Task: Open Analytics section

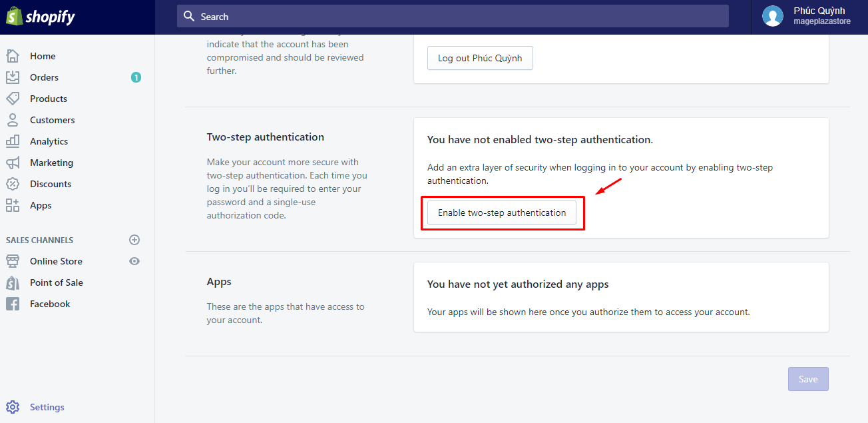Action: [49, 141]
